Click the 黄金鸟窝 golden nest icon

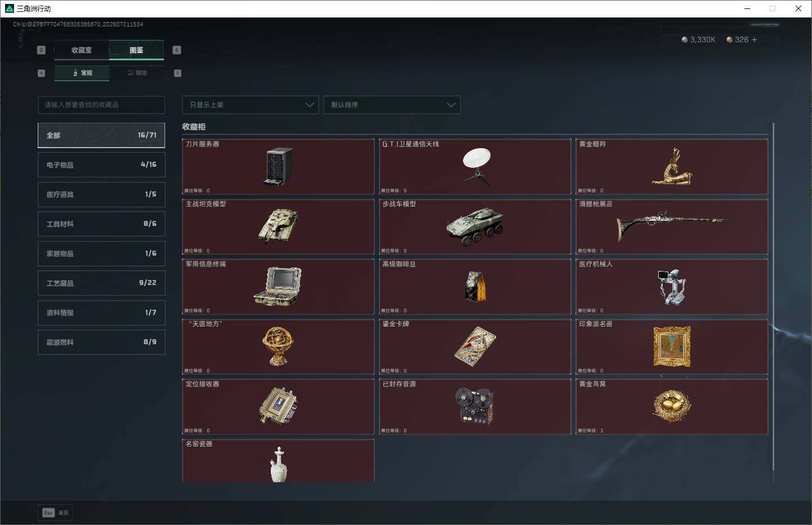(x=672, y=406)
